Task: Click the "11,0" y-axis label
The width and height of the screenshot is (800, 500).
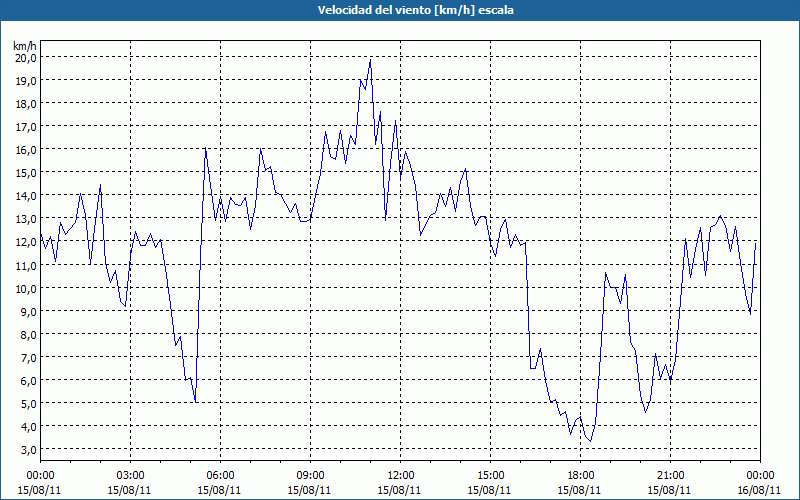Action: pyautogui.click(x=25, y=265)
